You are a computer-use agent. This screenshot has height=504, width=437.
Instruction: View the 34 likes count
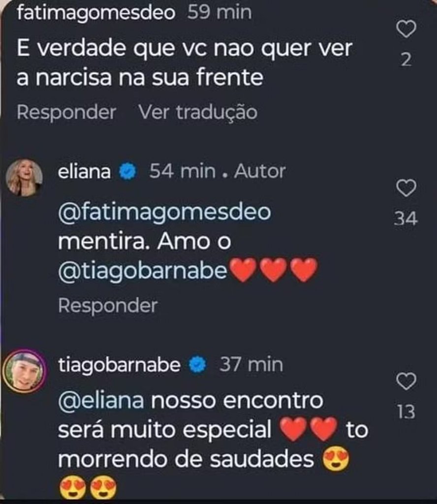coord(406,219)
